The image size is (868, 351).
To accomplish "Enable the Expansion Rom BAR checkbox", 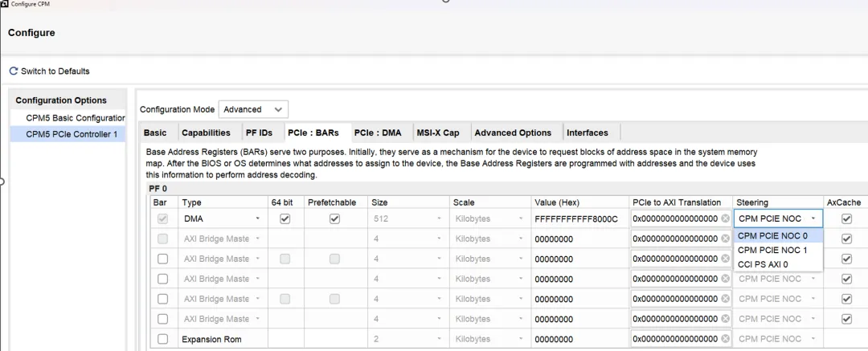I will pos(163,339).
